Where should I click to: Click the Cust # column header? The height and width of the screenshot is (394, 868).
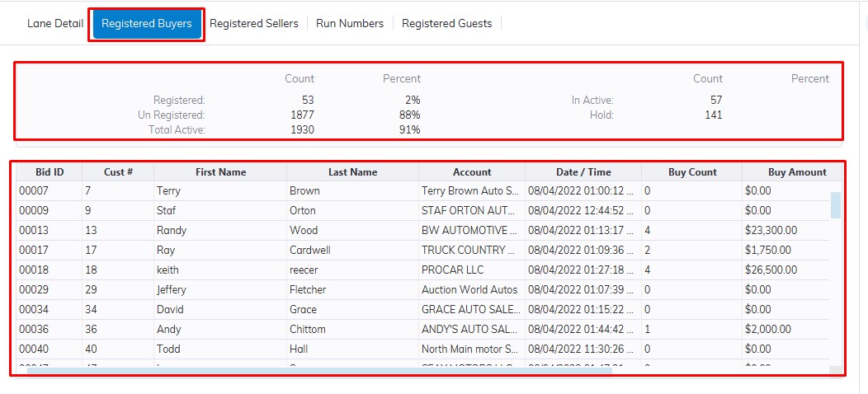pos(118,172)
